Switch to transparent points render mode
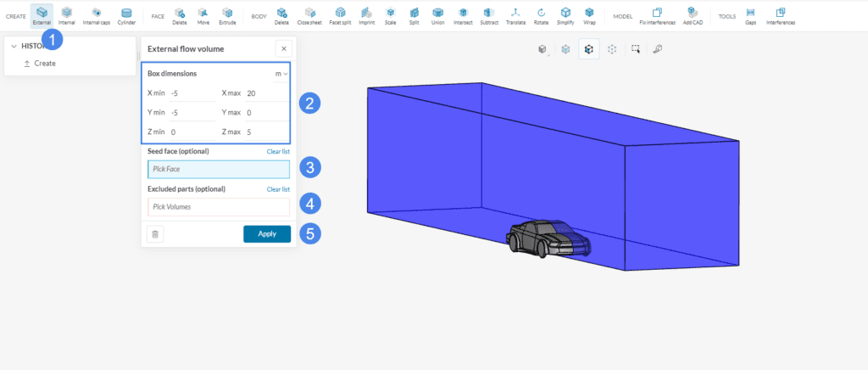The height and width of the screenshot is (370, 868). pyautogui.click(x=611, y=49)
